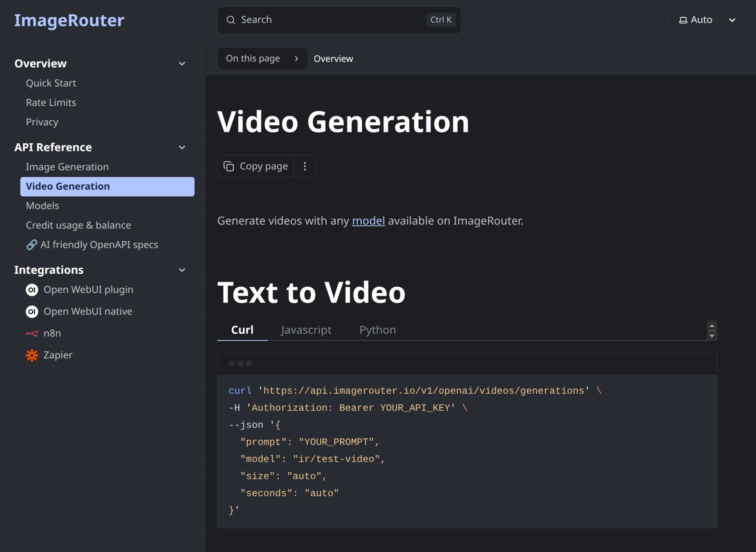Collapse the API Reference section
The image size is (756, 552).
click(x=182, y=147)
